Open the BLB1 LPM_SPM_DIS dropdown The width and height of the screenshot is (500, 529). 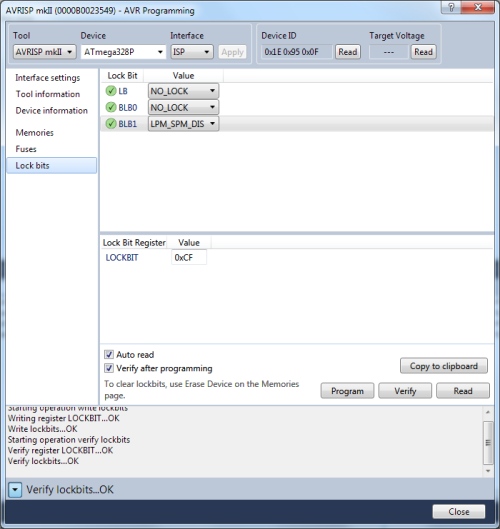183,124
